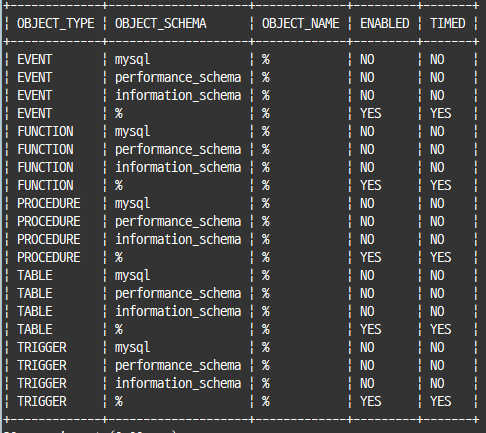
Task: Select 'performance_schema' in the FUNCTION rows
Action: click(178, 150)
